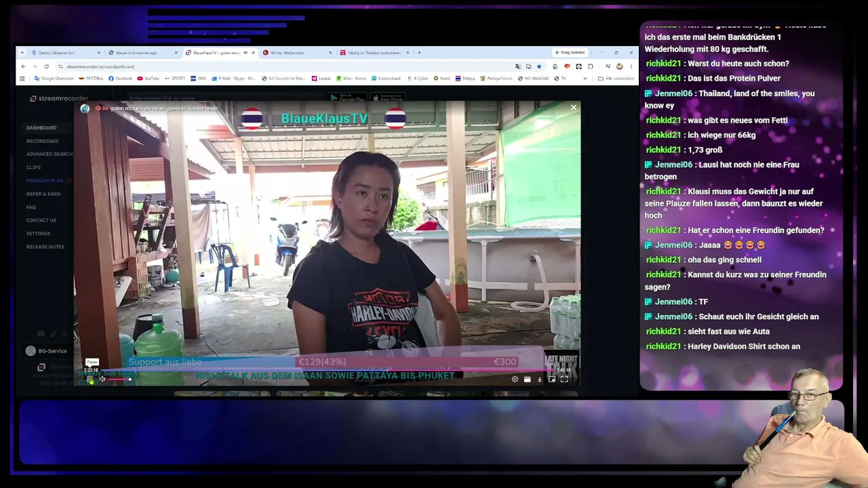The image size is (868, 488).
Task: Open the browser profile avatar
Action: tap(619, 66)
